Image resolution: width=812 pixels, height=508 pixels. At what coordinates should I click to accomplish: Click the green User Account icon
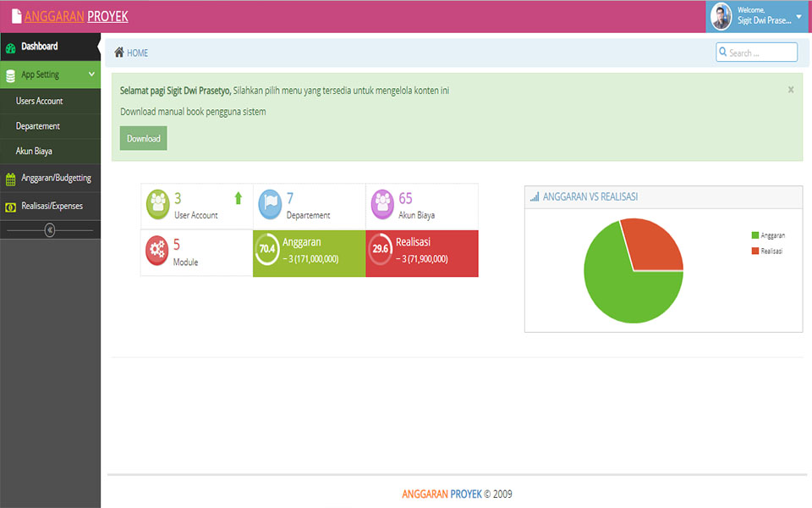coord(157,204)
